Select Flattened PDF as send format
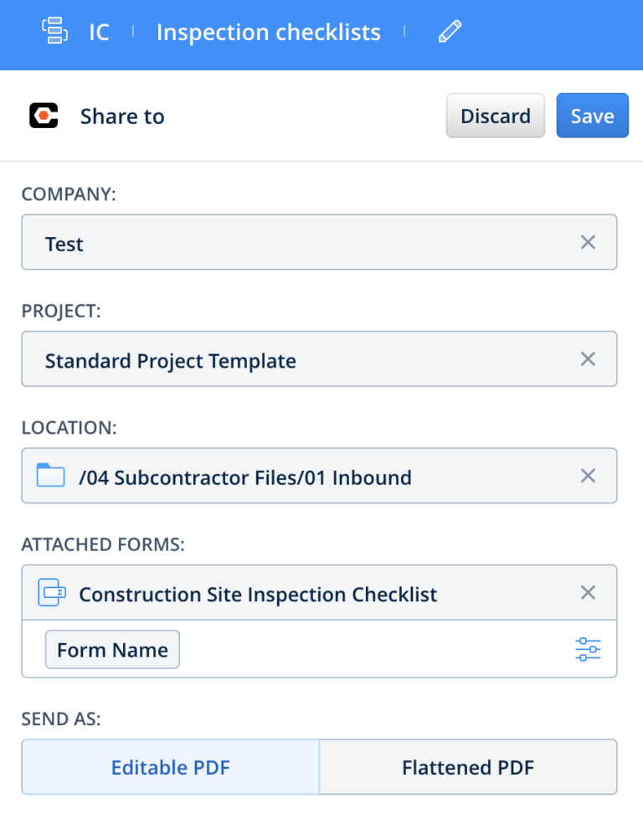Image resolution: width=643 pixels, height=840 pixels. pos(468,767)
